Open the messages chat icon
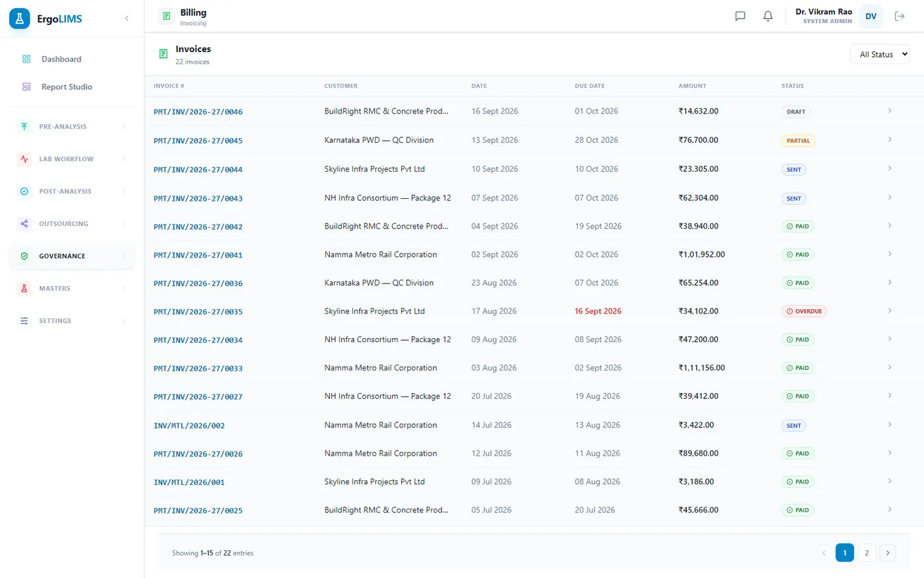The width and height of the screenshot is (924, 578). [x=741, y=17]
